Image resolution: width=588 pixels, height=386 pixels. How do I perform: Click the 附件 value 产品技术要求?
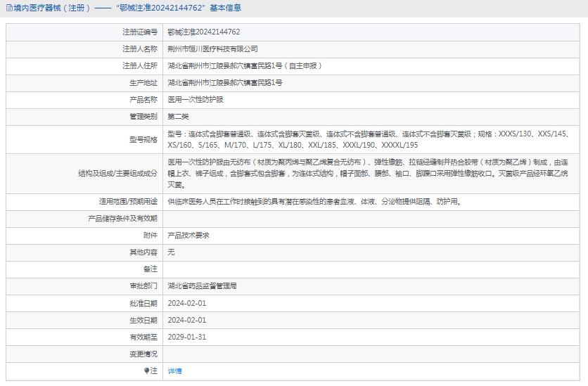(188, 236)
